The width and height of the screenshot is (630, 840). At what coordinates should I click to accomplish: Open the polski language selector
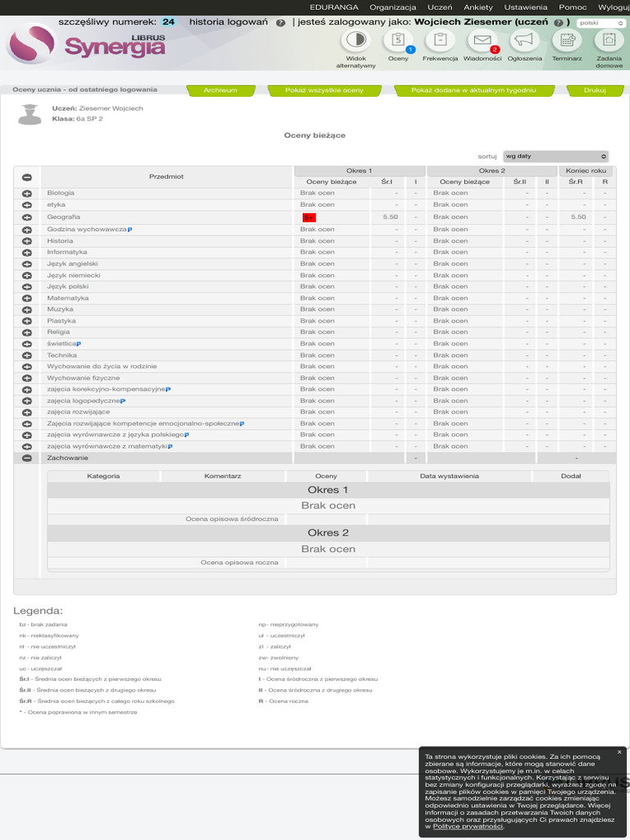click(x=601, y=23)
